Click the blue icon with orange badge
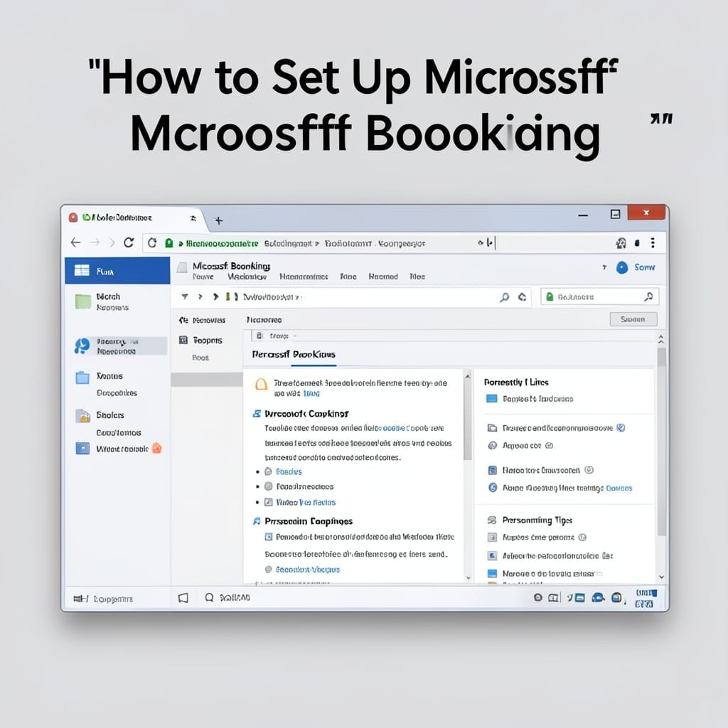The image size is (728, 728). tap(82, 448)
